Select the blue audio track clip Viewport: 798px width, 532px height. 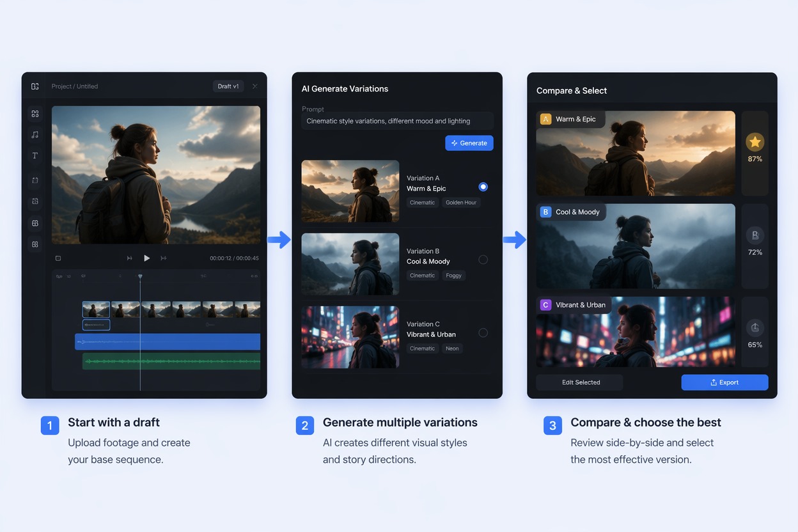click(168, 342)
